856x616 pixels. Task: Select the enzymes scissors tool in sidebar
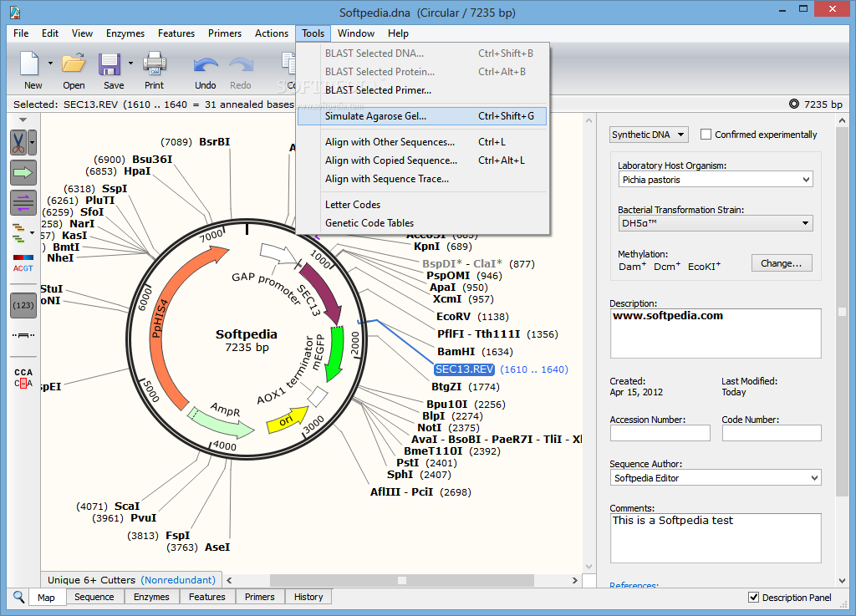[x=18, y=143]
